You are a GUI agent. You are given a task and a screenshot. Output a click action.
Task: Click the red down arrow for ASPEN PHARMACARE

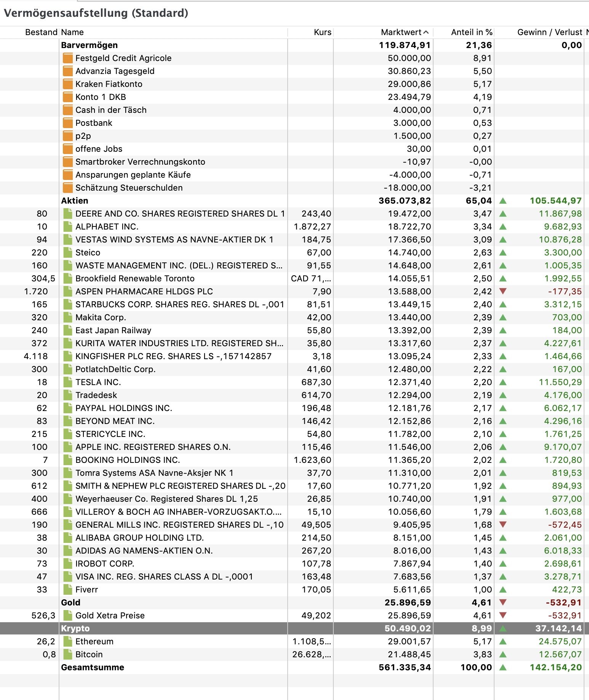coord(503,292)
